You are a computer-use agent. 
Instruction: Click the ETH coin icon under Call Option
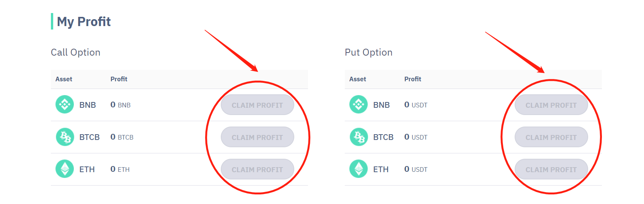tap(65, 169)
